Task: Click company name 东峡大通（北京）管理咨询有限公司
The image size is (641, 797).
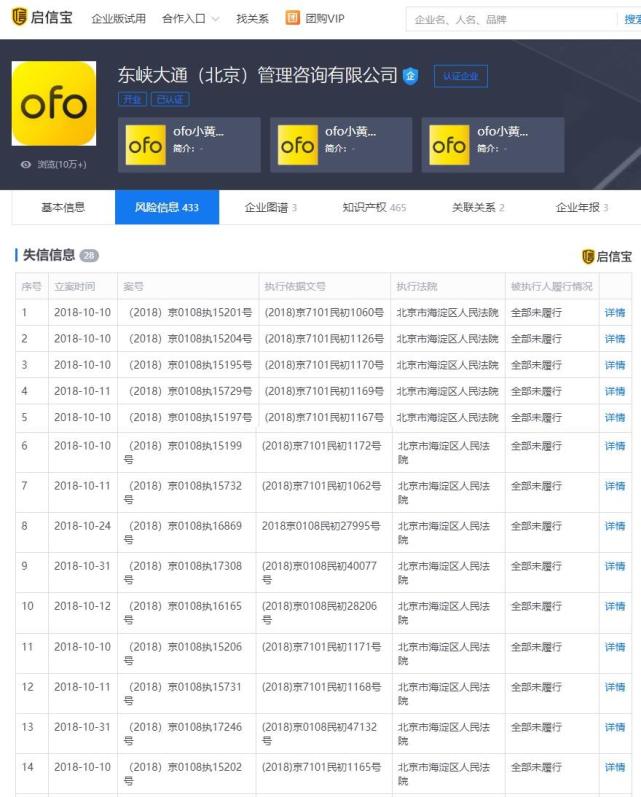Action: pos(257,75)
